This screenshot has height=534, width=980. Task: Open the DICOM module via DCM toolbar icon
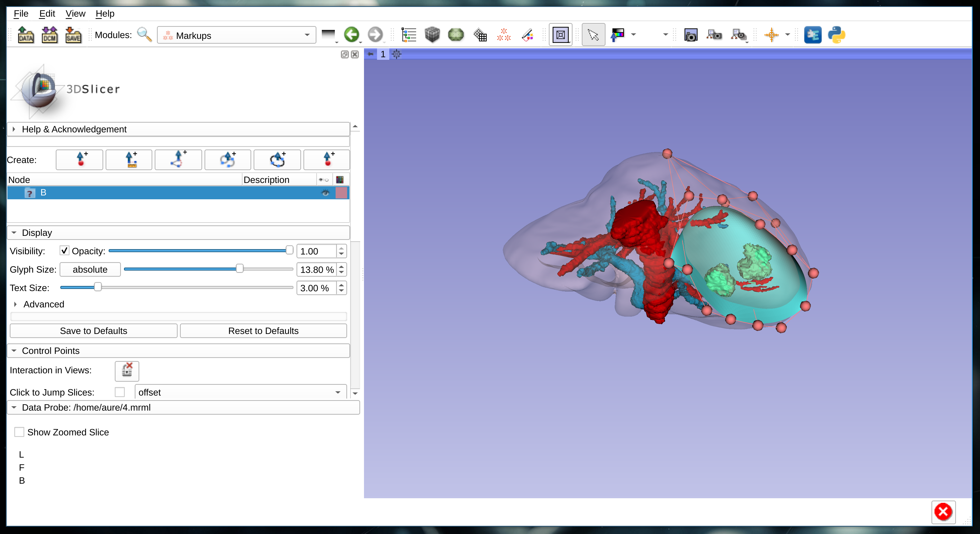pos(49,34)
